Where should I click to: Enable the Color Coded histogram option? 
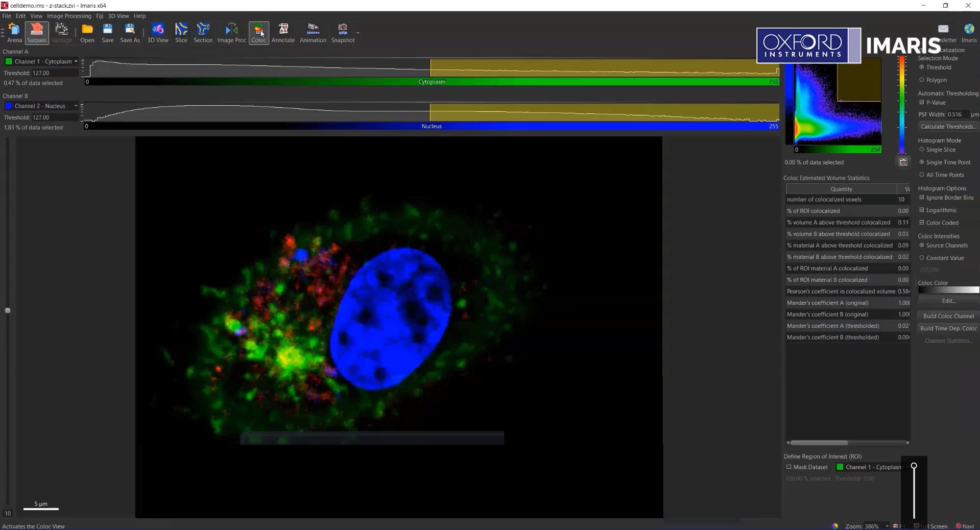[921, 222]
